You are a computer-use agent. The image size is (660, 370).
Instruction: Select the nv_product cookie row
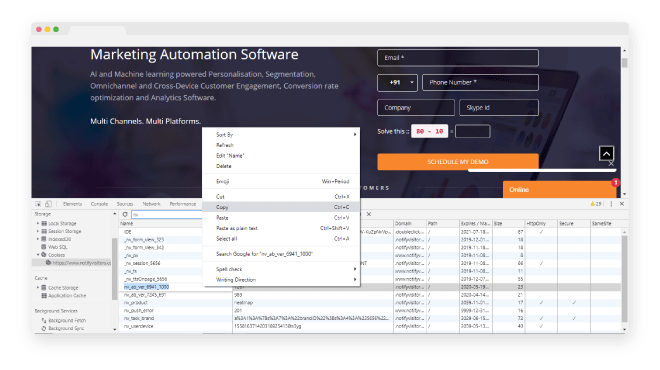(370, 303)
